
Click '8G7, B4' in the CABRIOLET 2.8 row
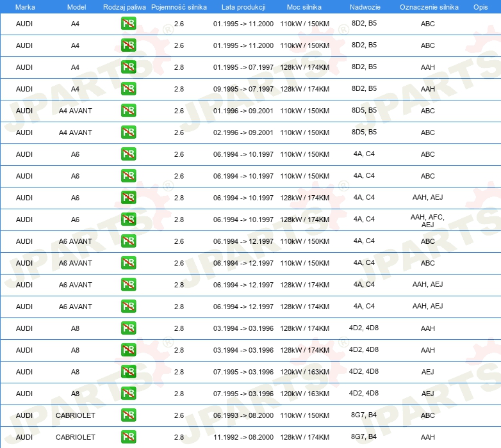[x=364, y=436]
